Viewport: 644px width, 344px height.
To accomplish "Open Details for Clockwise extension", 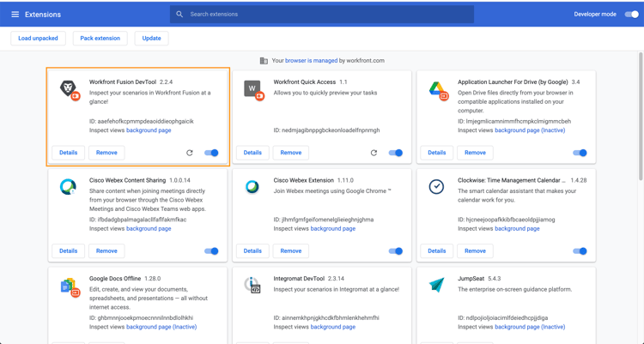I will coord(436,250).
